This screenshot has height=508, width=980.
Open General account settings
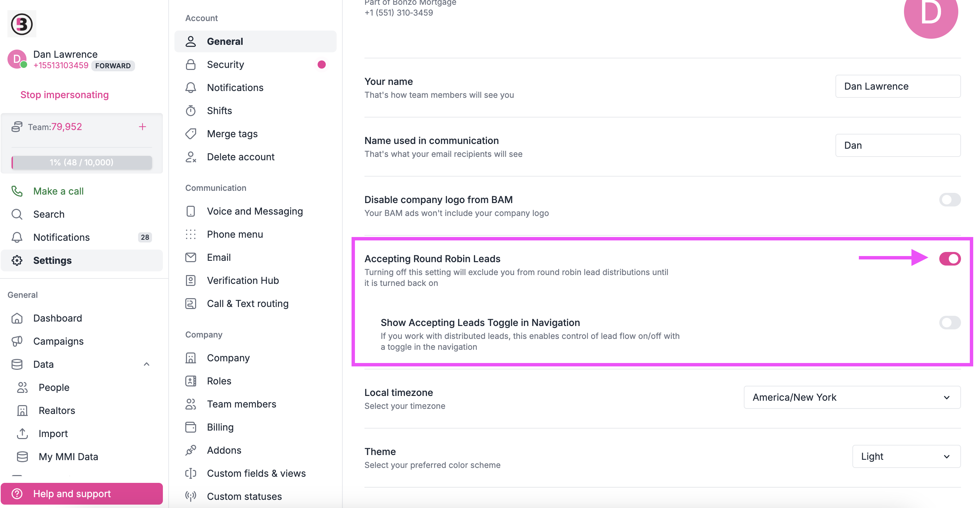255,41
